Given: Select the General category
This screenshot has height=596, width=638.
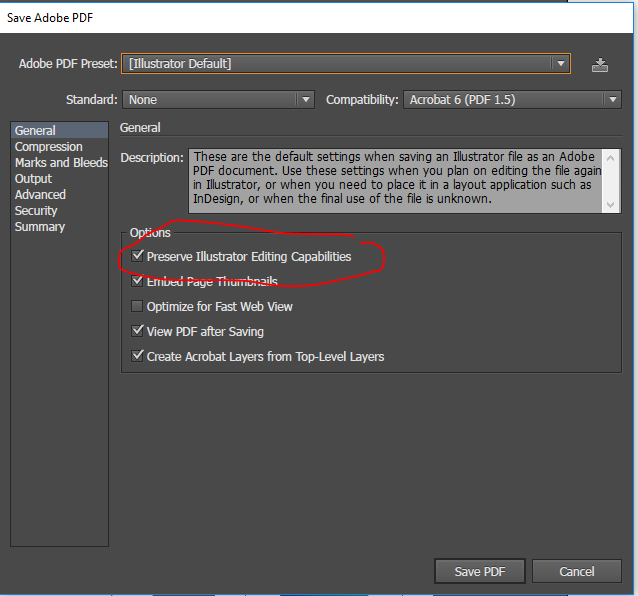Looking at the screenshot, I should click(59, 131).
